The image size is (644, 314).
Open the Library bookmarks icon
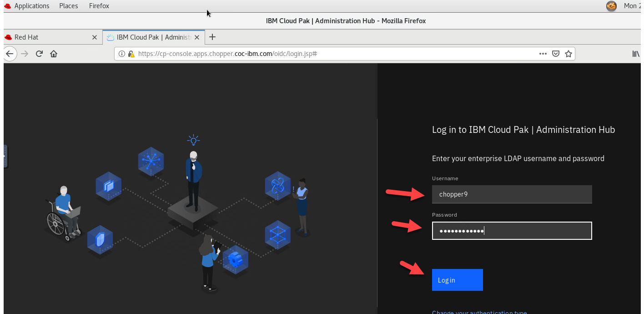(x=636, y=54)
